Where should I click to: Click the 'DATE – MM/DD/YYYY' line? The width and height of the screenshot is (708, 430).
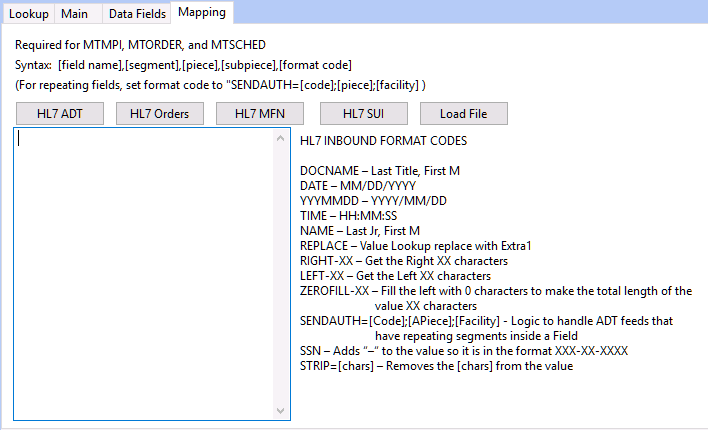pyautogui.click(x=358, y=186)
